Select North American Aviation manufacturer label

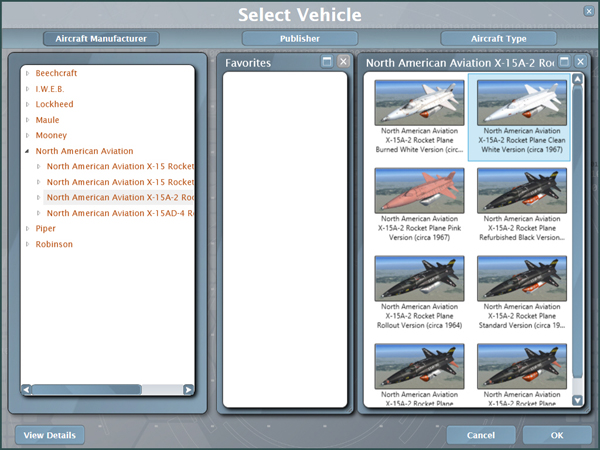coord(84,151)
